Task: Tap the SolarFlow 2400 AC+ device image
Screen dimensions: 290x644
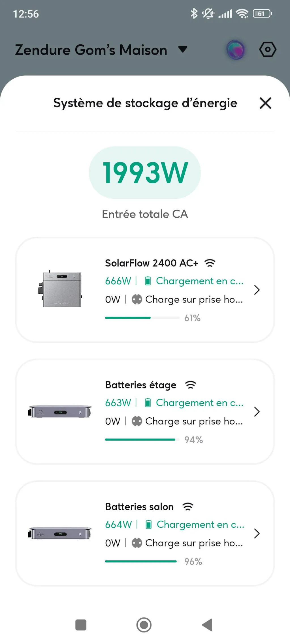Action: 61,289
